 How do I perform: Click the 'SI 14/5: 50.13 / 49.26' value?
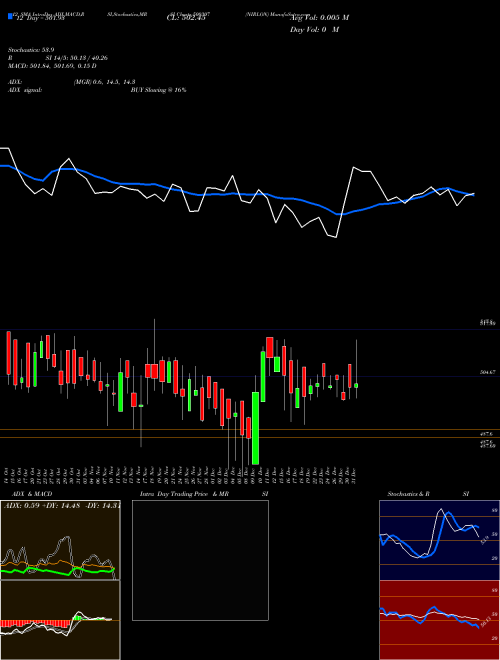[x=77, y=58]
